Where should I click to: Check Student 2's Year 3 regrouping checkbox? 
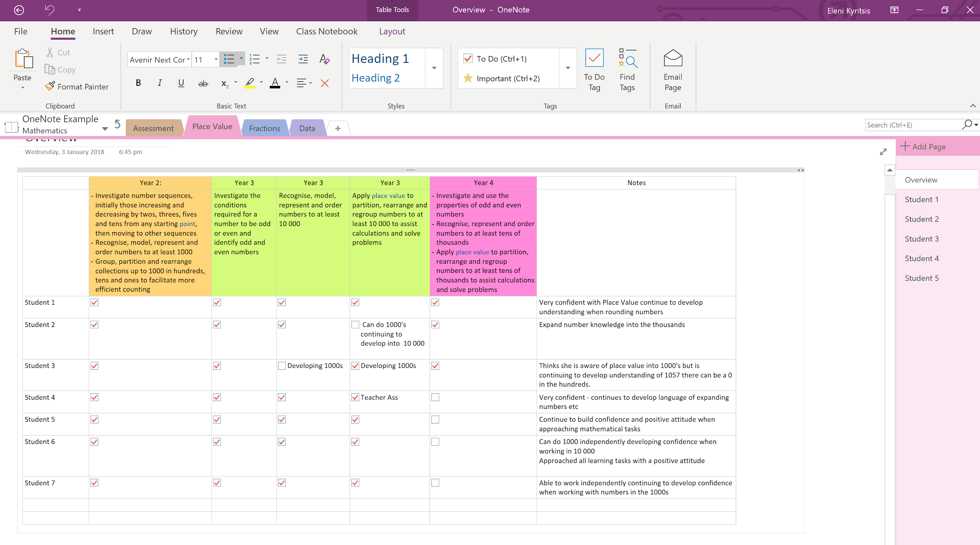(x=355, y=325)
